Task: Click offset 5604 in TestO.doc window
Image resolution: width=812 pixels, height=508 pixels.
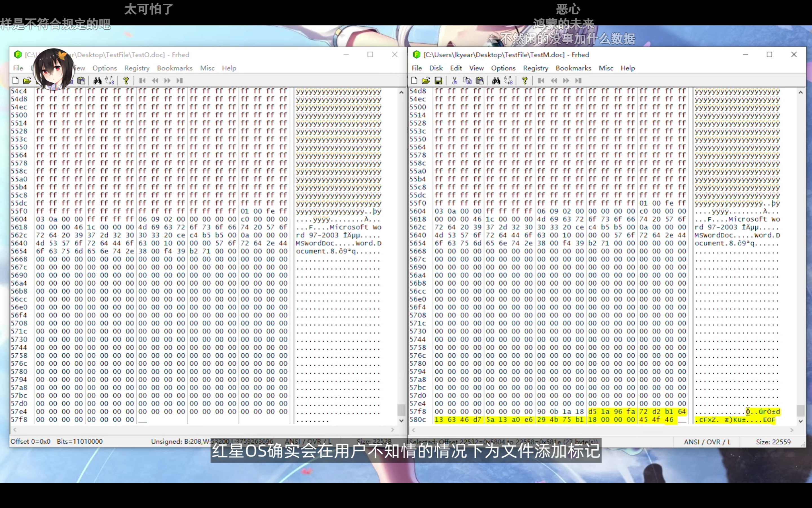Action: pos(19,219)
